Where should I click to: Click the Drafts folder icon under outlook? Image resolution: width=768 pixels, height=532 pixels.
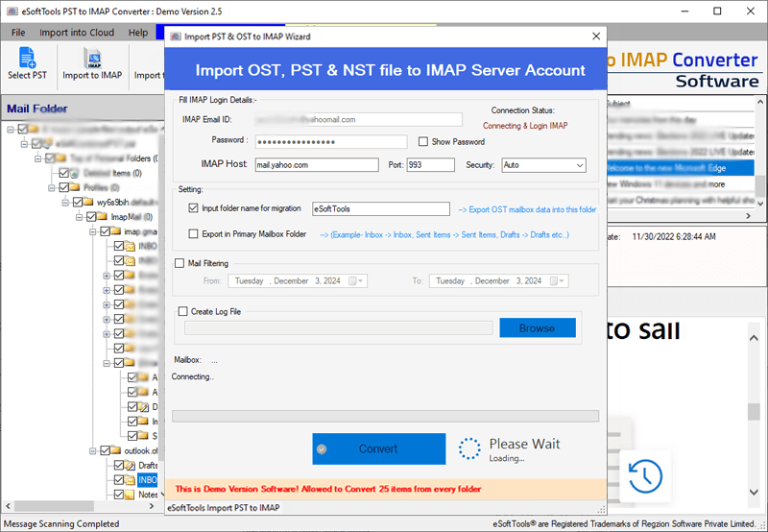(130, 466)
